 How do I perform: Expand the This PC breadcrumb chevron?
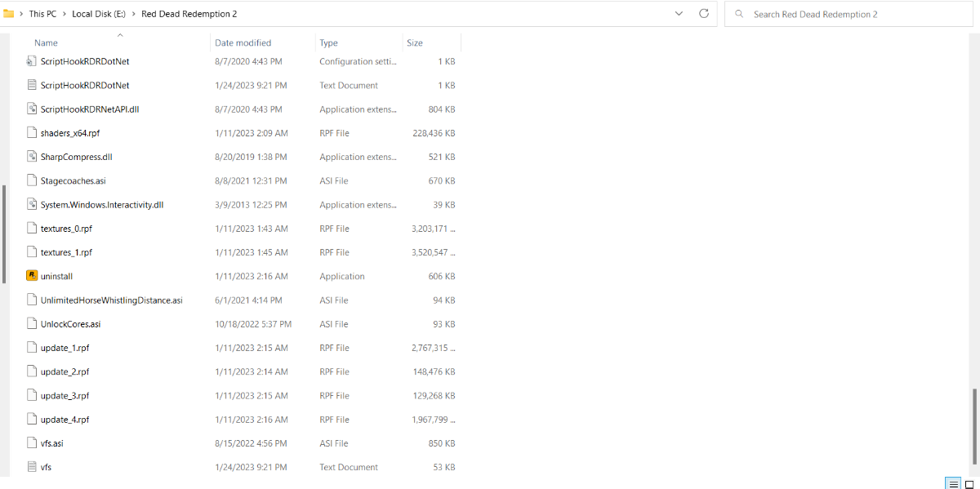[x=63, y=14]
